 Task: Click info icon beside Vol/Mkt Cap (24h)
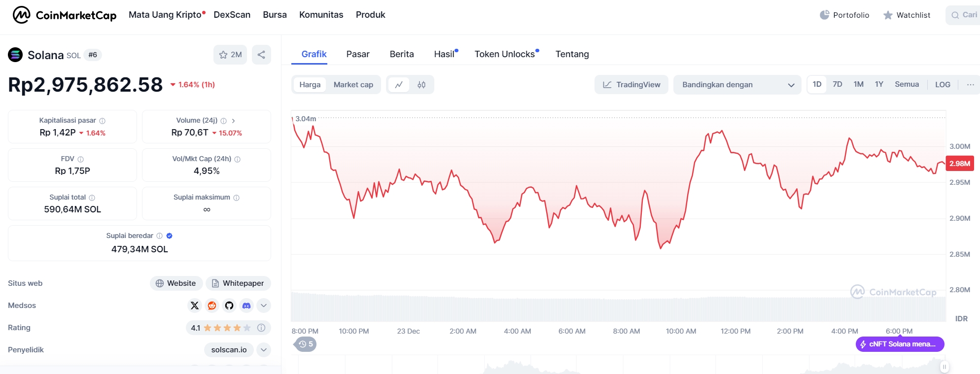[x=238, y=159]
